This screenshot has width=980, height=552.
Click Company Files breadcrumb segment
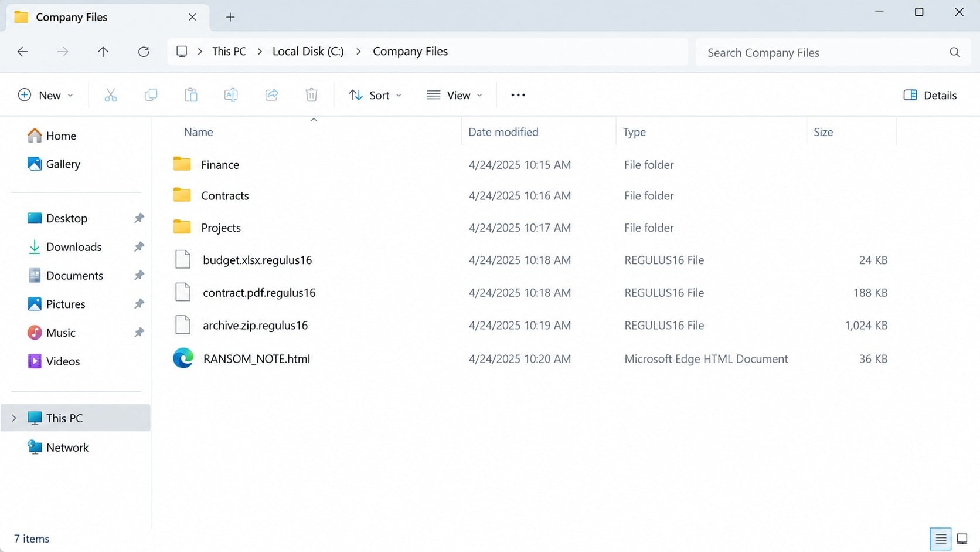click(x=410, y=52)
